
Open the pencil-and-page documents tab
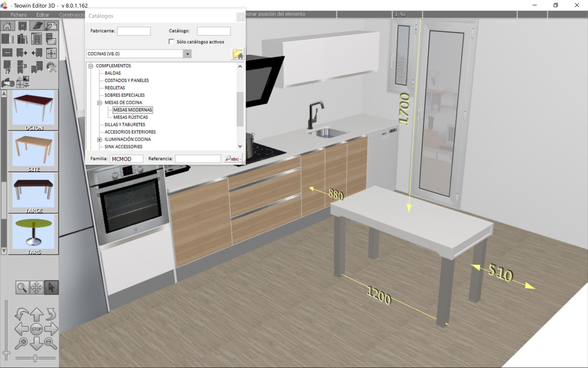(51, 26)
